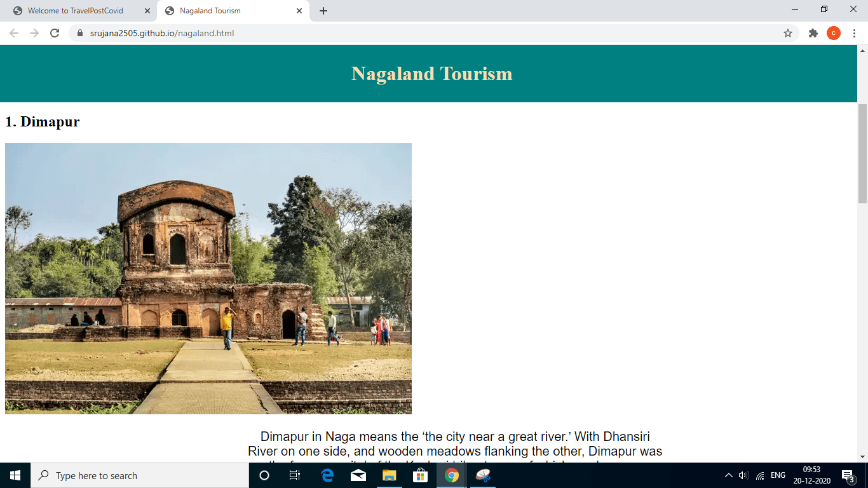868x488 pixels.
Task: Restore down the Chrome window
Action: pos(824,10)
